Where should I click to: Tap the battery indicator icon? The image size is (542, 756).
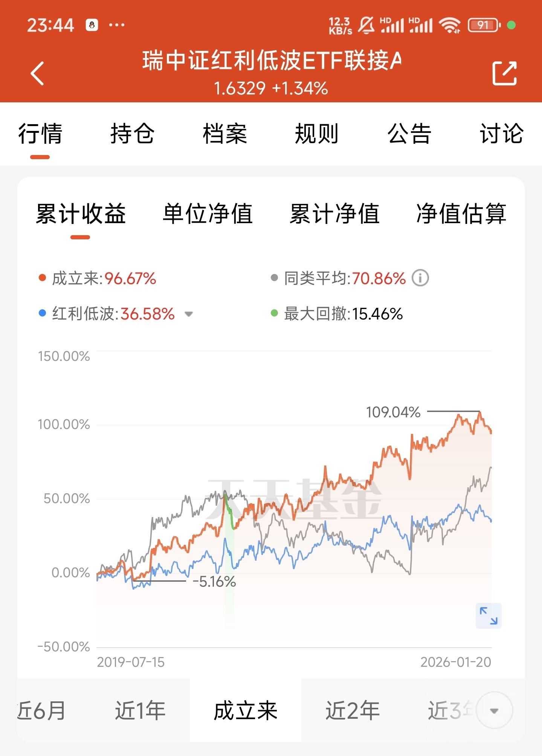click(x=484, y=25)
